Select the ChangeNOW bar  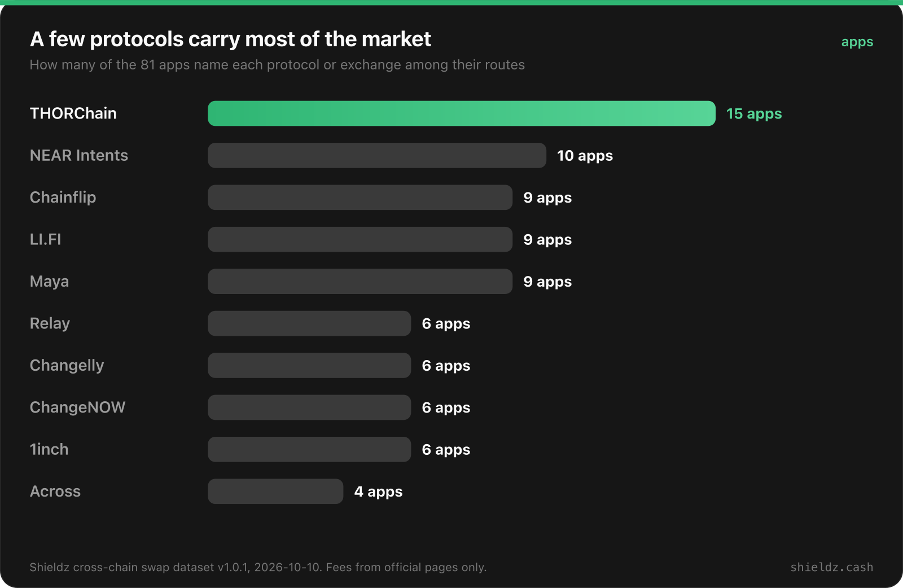point(309,407)
